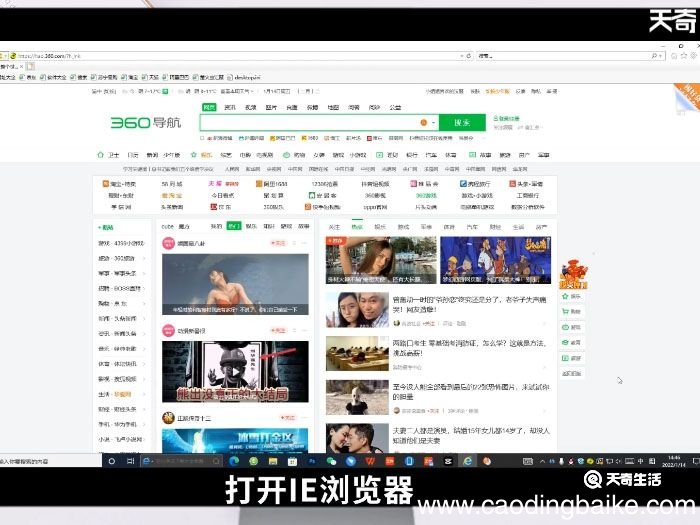Click the IE search box magnifier icon
This screenshot has width=700, height=525.
click(654, 56)
